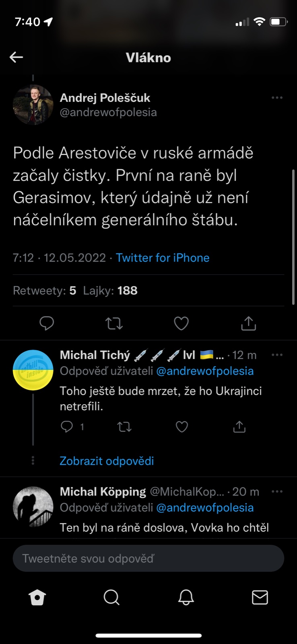Expand replies with Zobrazit odpovědi
The height and width of the screenshot is (644, 297).
tap(107, 461)
